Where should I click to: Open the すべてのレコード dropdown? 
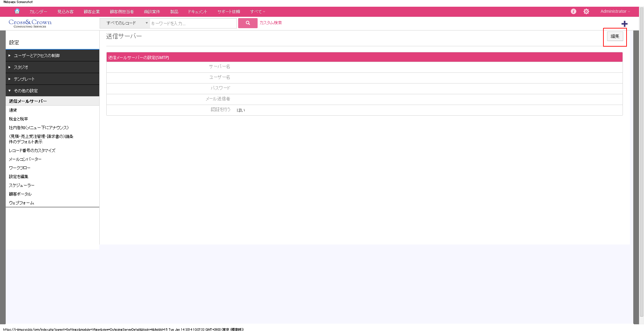[x=125, y=23]
